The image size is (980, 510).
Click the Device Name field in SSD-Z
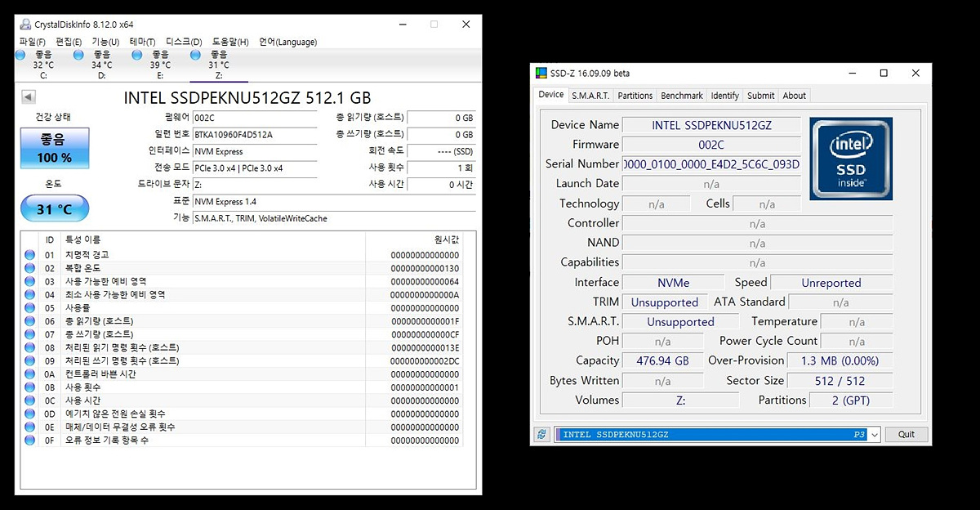point(711,125)
